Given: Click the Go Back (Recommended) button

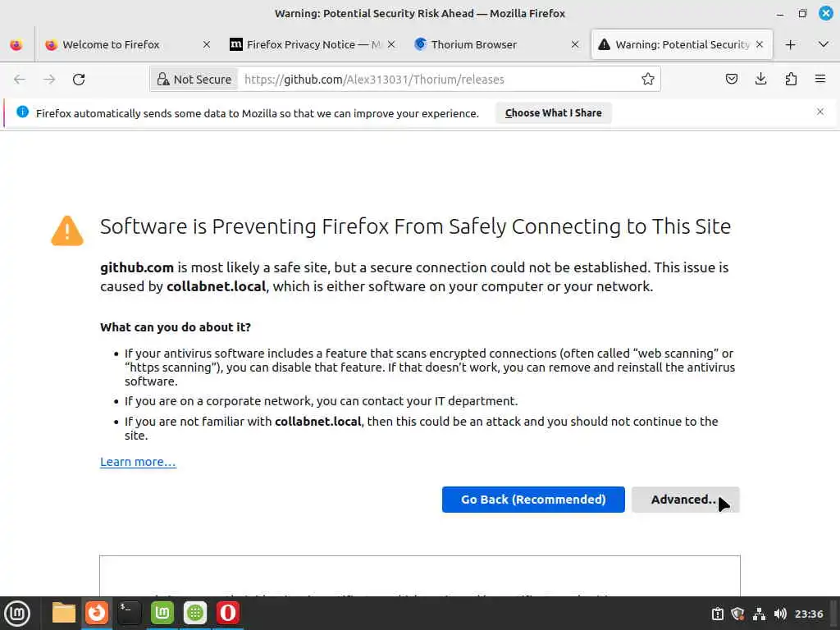Looking at the screenshot, I should click(533, 500).
